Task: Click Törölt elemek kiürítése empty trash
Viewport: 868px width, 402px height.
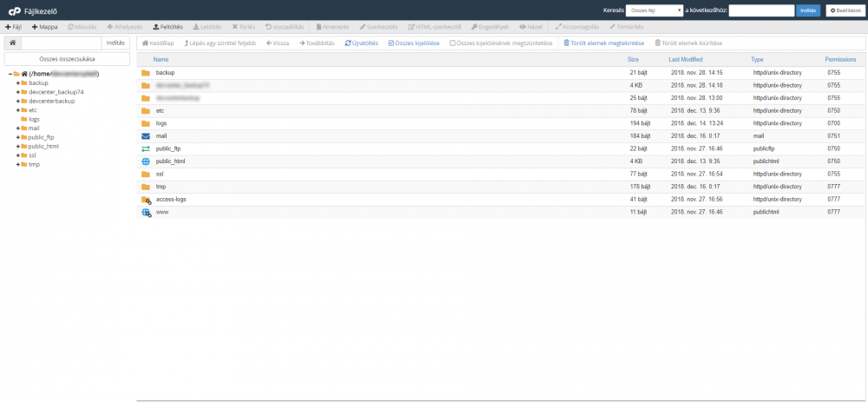Action: click(688, 43)
